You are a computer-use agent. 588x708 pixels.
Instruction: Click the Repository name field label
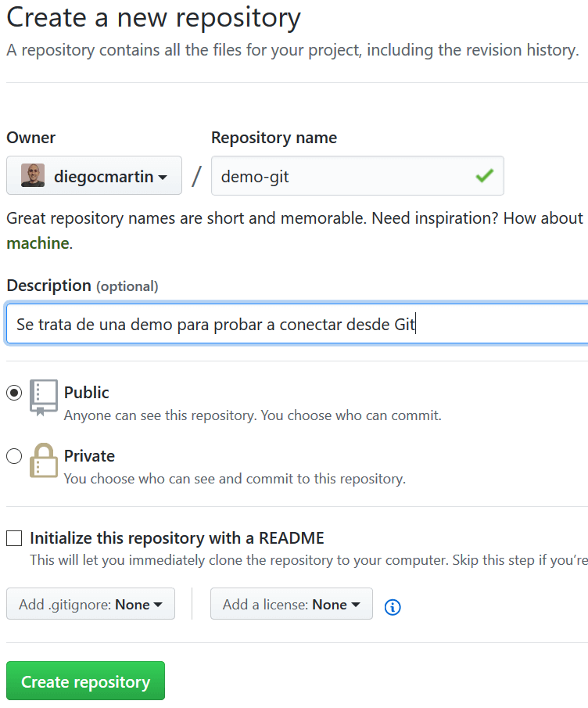point(273,137)
